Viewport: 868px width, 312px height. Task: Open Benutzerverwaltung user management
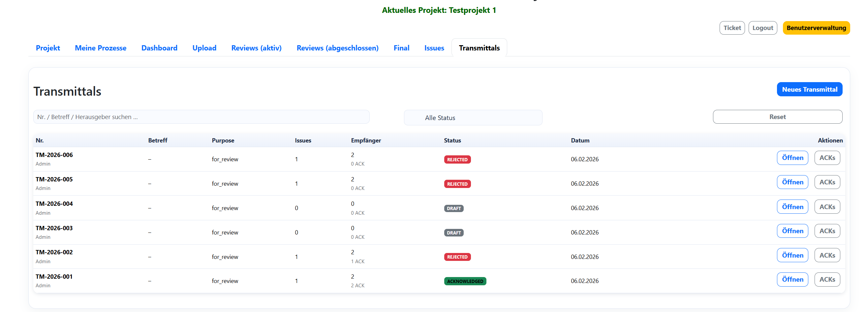[x=816, y=28]
